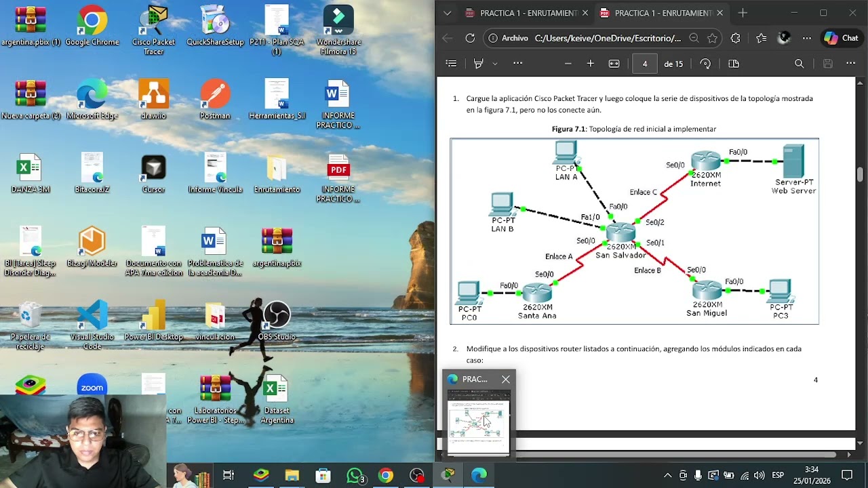Open the PDF table of contents panel
This screenshot has height=488, width=868.
[451, 64]
